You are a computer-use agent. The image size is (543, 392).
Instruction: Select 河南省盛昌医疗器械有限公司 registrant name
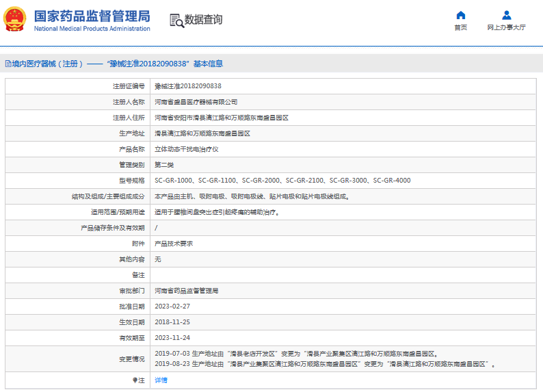(x=196, y=102)
